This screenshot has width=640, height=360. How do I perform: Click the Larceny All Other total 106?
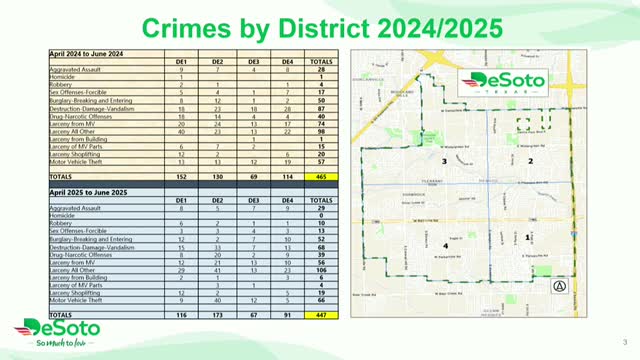click(321, 270)
